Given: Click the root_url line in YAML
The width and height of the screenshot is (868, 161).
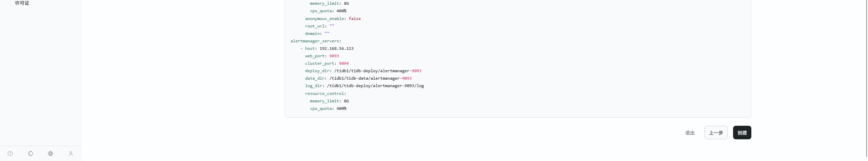Looking at the screenshot, I should click(319, 26).
